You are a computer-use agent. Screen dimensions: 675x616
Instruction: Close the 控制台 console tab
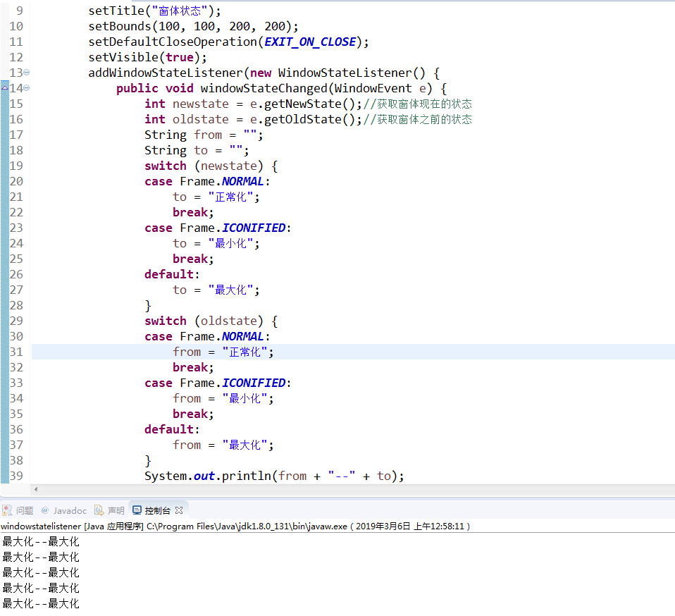coord(179,510)
